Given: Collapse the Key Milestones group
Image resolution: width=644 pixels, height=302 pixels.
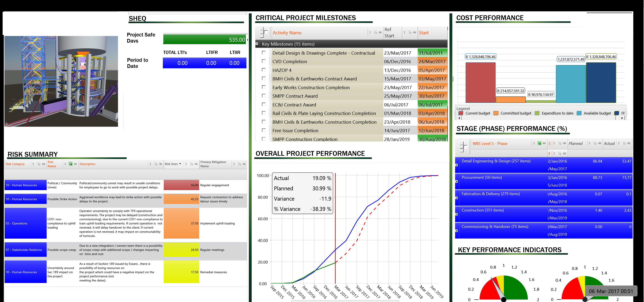Looking at the screenshot, I should pos(257,44).
